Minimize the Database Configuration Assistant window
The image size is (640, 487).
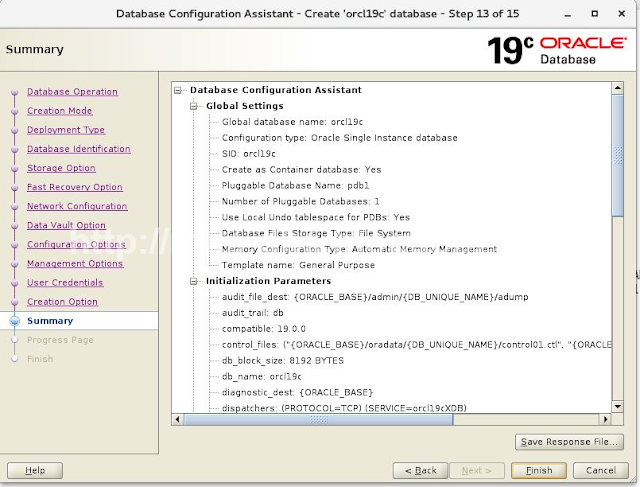pyautogui.click(x=567, y=14)
